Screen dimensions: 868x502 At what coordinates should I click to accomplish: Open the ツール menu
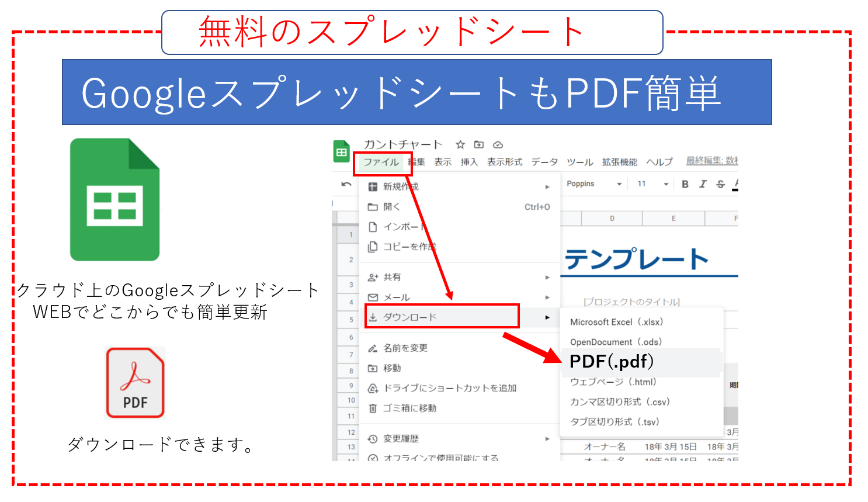pyautogui.click(x=580, y=162)
